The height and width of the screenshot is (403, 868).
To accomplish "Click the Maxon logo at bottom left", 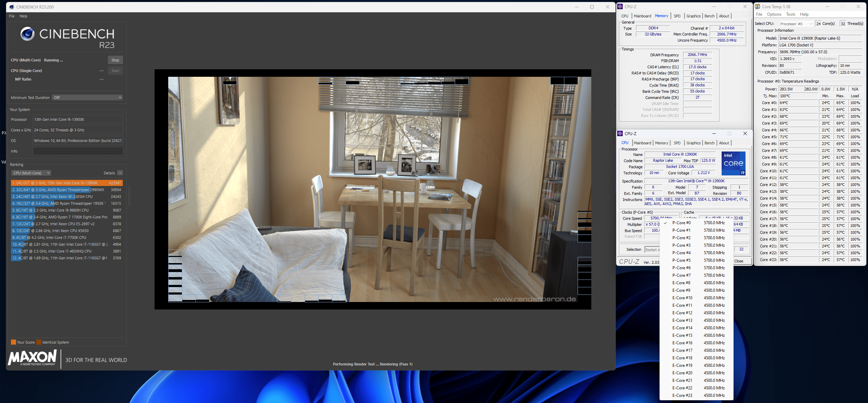I will click(33, 358).
